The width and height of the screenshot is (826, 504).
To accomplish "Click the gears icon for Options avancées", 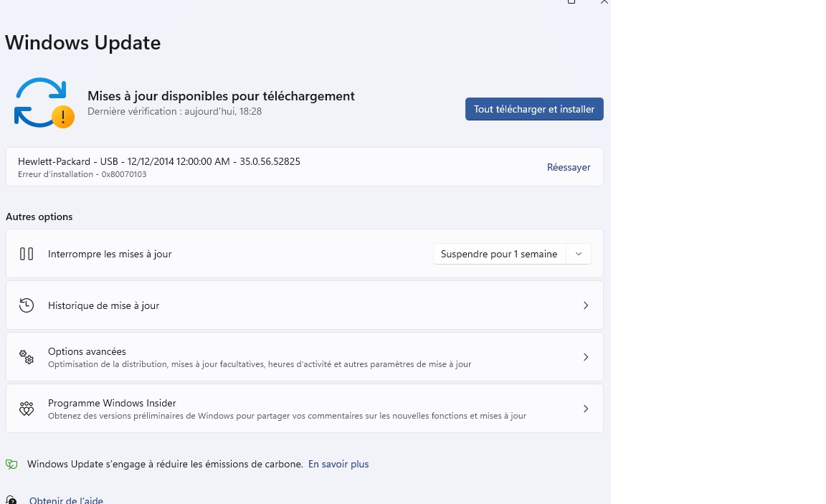I will point(27,357).
